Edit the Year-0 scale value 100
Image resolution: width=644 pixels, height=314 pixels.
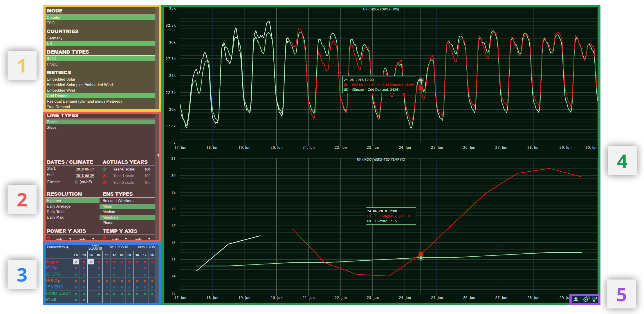[147, 169]
